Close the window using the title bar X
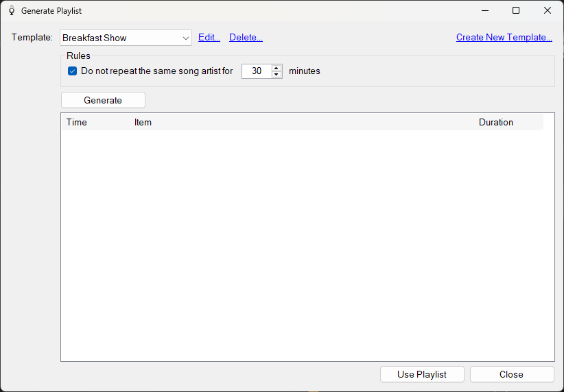Viewport: 564px width, 392px height. [547, 11]
